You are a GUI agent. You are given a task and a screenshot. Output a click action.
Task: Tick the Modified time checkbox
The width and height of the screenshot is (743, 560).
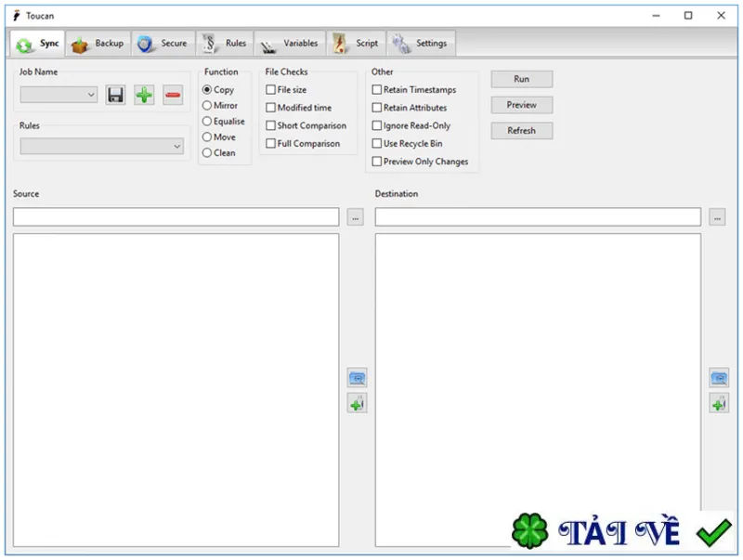(298, 108)
